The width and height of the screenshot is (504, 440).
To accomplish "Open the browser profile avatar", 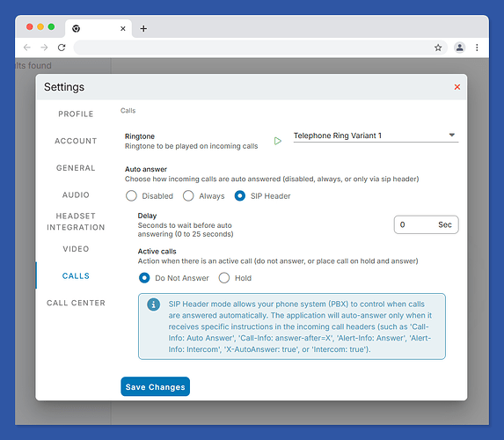I will [x=460, y=48].
